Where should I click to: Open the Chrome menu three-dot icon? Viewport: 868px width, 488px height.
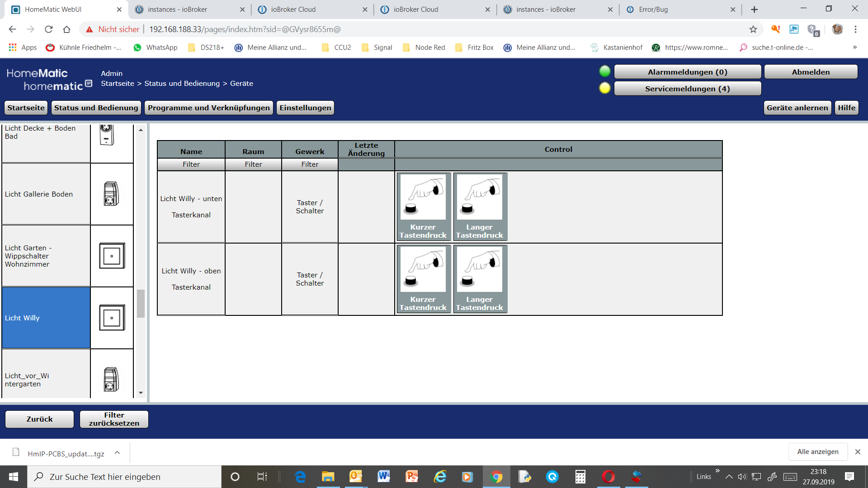click(855, 29)
